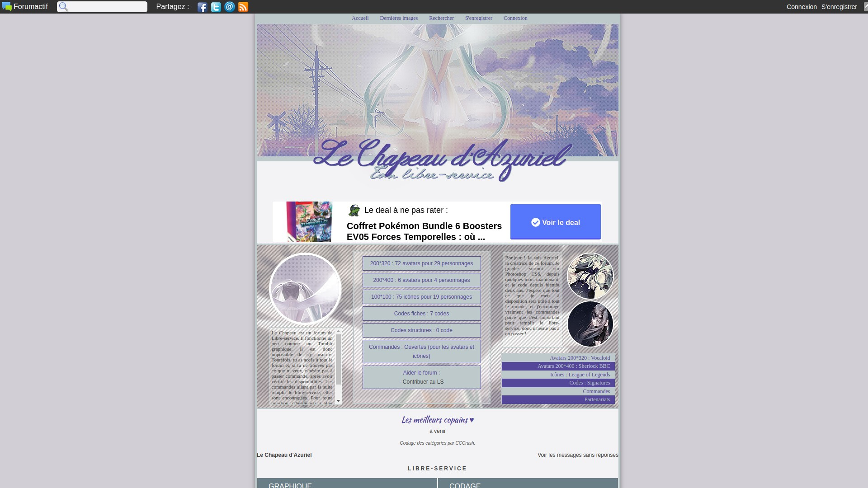Viewport: 868px width, 488px height.
Task: Click the magnifier icon in search box
Action: (64, 7)
